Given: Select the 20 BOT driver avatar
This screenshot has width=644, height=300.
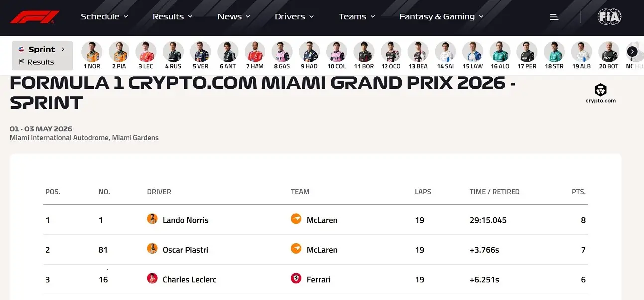Looking at the screenshot, I should click(x=609, y=52).
